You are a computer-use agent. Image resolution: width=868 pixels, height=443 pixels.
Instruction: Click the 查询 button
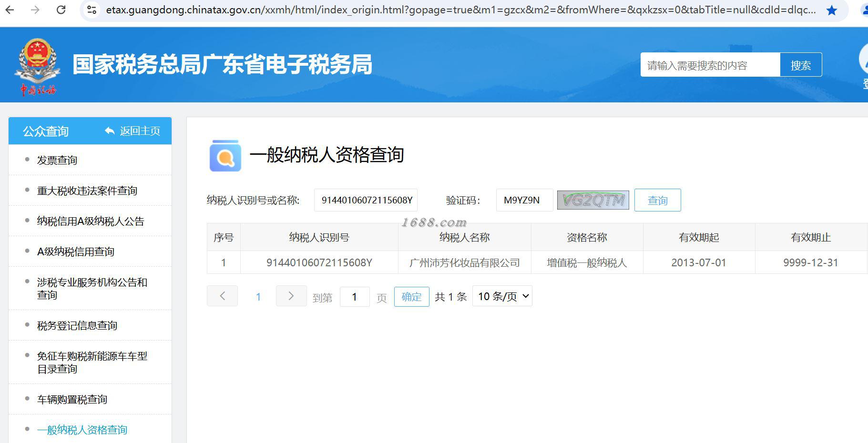(x=657, y=200)
